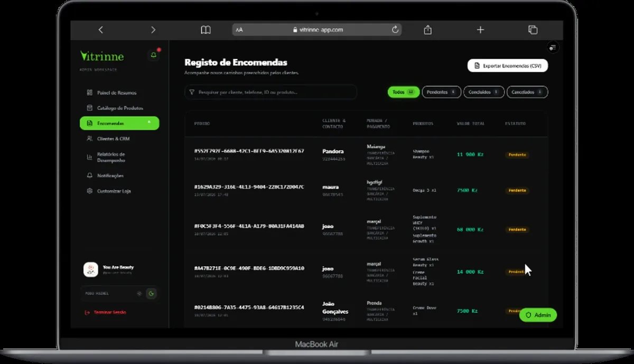Screen dimensions: 634x364
Task: Click the Notificações bell icon in sidebar menu
Action: pyautogui.click(x=89, y=175)
